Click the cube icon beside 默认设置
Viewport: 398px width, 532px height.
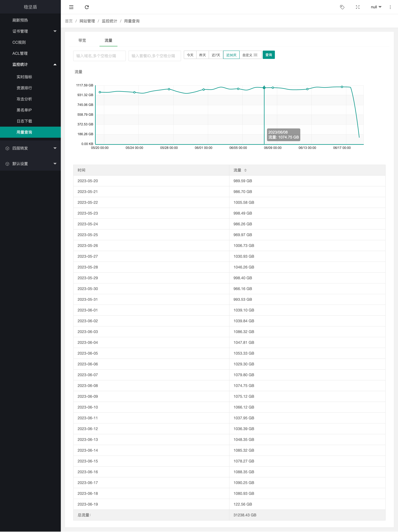tap(7, 164)
